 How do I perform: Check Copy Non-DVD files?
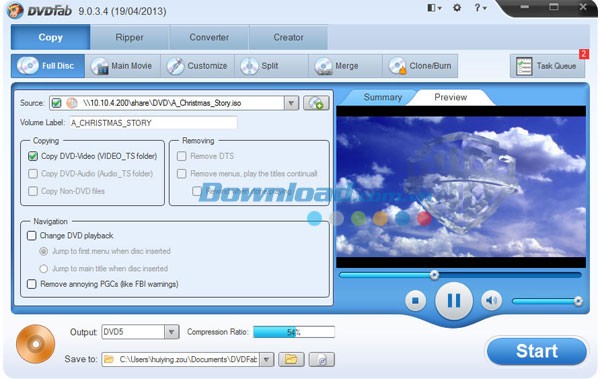point(33,191)
